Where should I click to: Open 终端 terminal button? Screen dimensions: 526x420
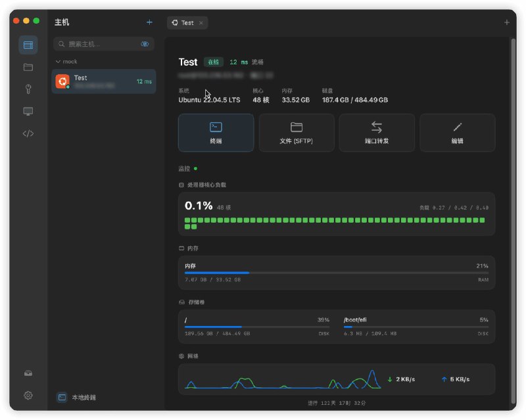(x=216, y=133)
